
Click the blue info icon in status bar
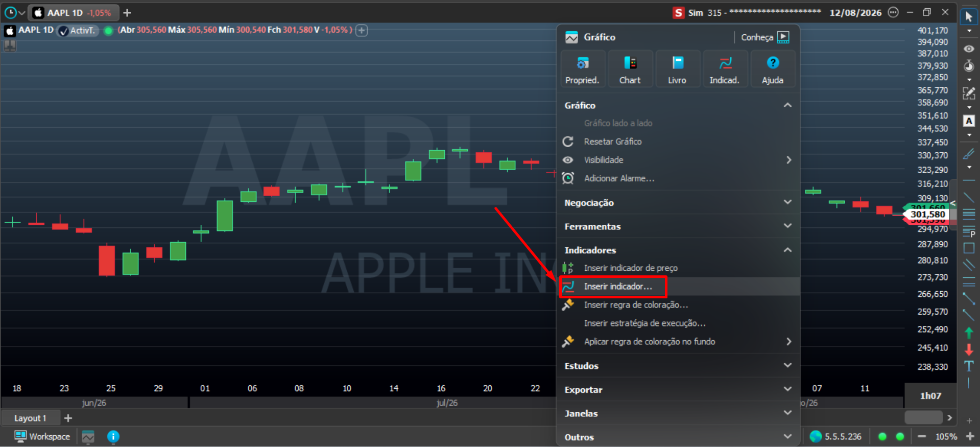click(113, 437)
